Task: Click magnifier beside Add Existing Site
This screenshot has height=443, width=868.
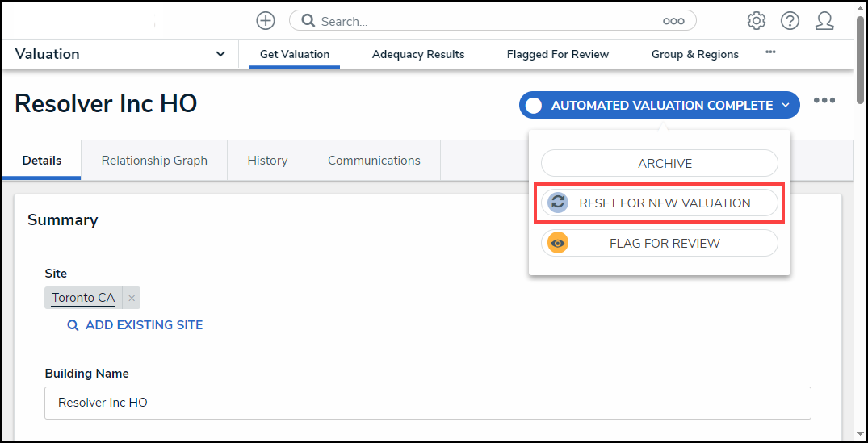Action: coord(73,325)
